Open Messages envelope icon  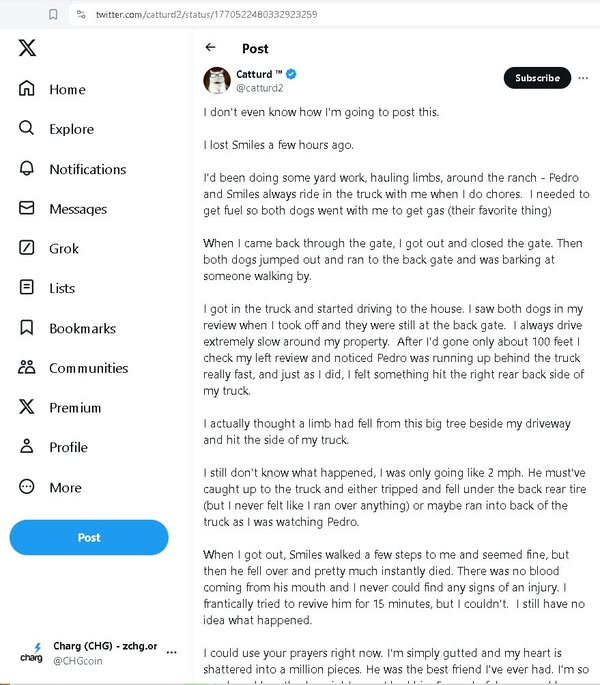tap(27, 209)
